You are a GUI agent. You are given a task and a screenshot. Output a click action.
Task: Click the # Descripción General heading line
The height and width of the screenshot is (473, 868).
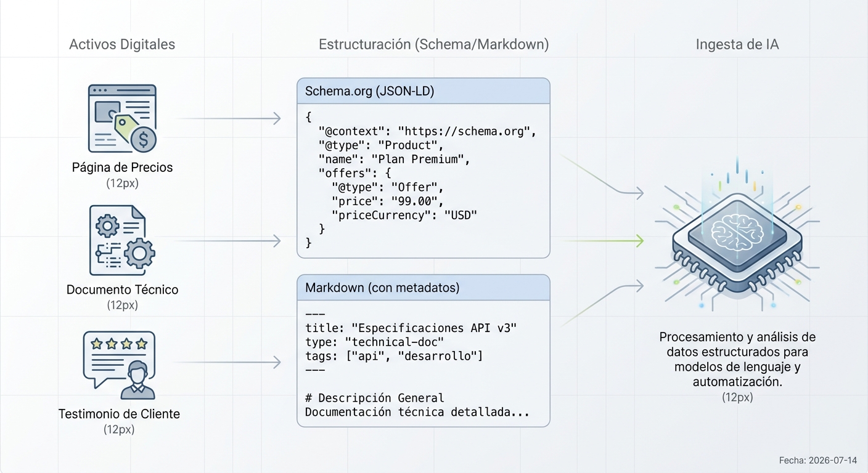375,398
